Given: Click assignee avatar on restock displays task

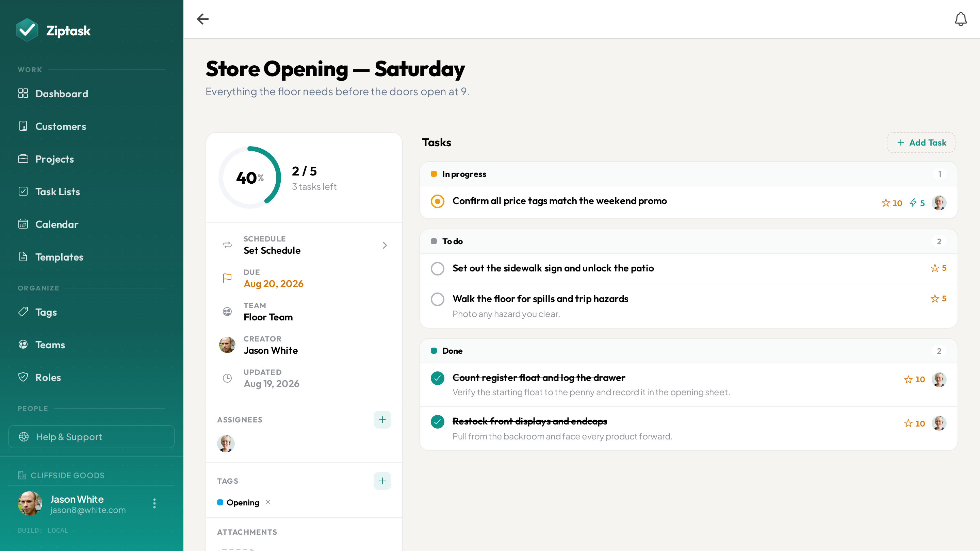Looking at the screenshot, I should pyautogui.click(x=939, y=423).
